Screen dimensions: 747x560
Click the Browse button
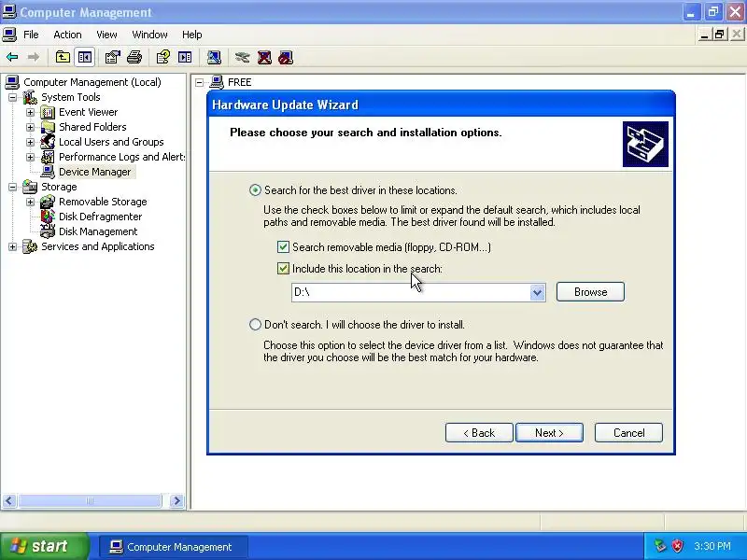[x=590, y=292]
